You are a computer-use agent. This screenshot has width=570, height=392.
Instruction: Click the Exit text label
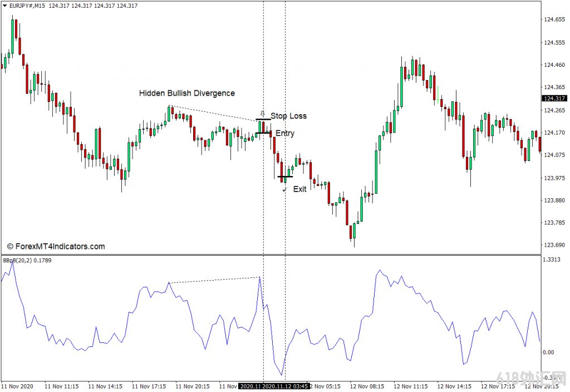(x=299, y=189)
